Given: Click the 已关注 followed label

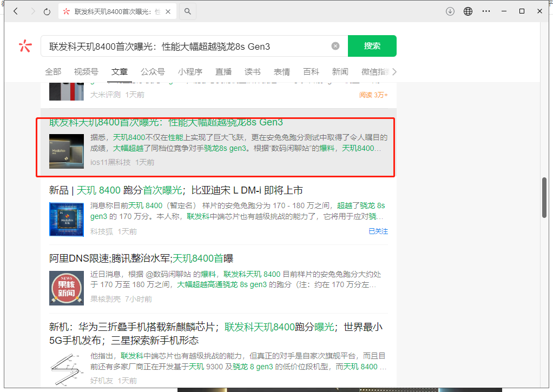Looking at the screenshot, I should tap(378, 231).
